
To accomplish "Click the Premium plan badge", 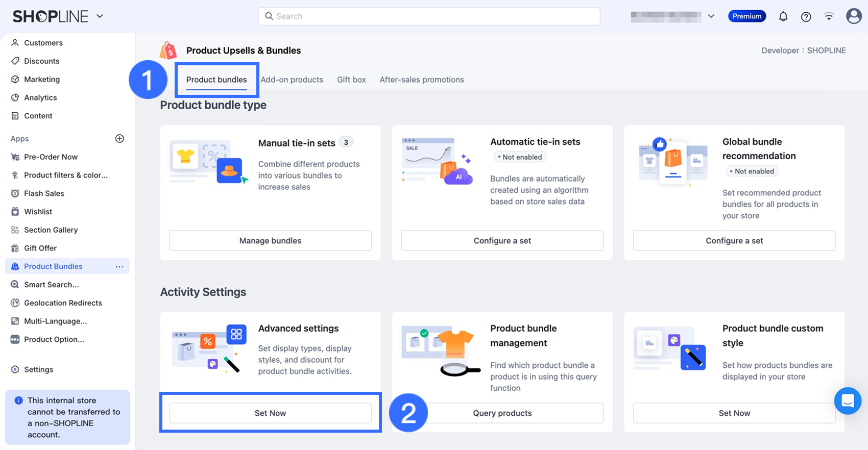I will click(x=746, y=16).
